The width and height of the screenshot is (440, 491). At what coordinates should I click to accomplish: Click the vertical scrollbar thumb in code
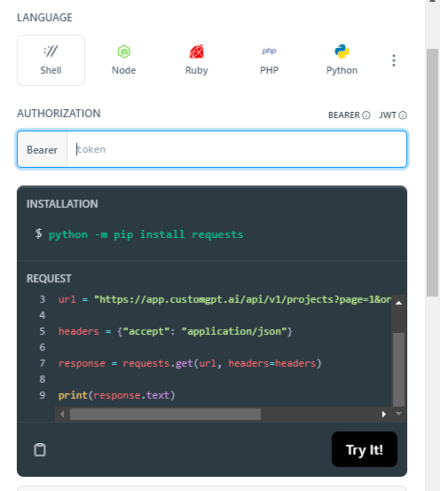coord(399,369)
